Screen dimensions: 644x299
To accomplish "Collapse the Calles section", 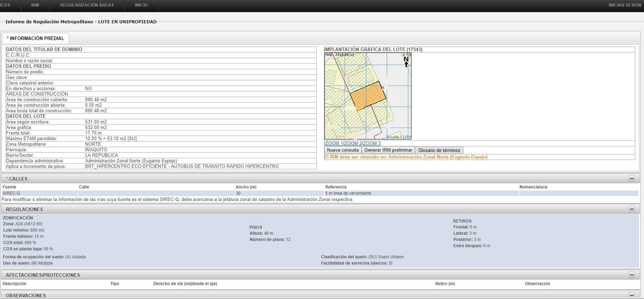I will pos(632,178).
